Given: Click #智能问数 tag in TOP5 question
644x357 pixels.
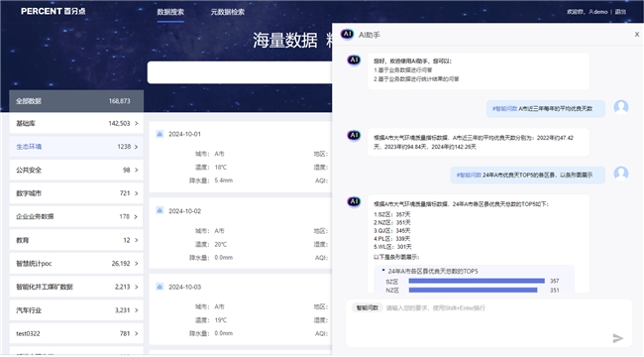Looking at the screenshot, I should point(469,175).
